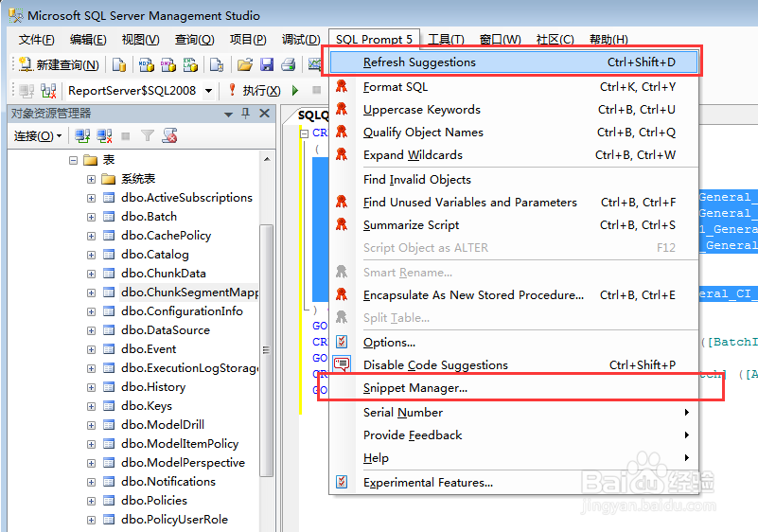Screen dimensions: 758x532
Task: Open Help submenu in SQL Prompt menu
Action: tap(514, 458)
